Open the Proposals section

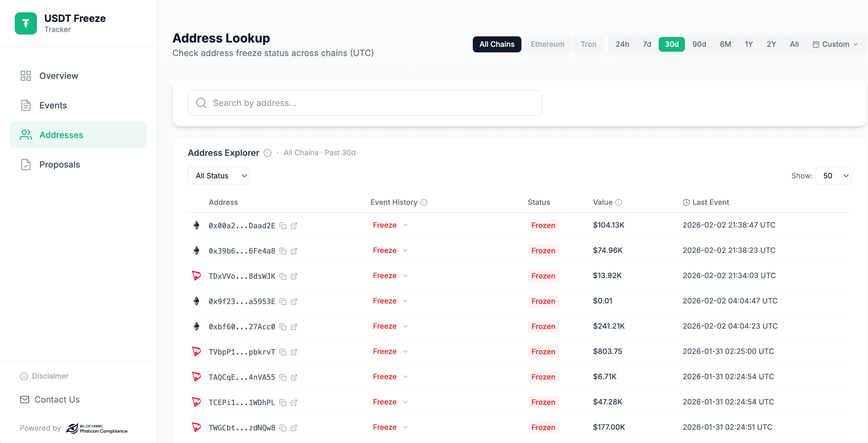[x=59, y=165]
